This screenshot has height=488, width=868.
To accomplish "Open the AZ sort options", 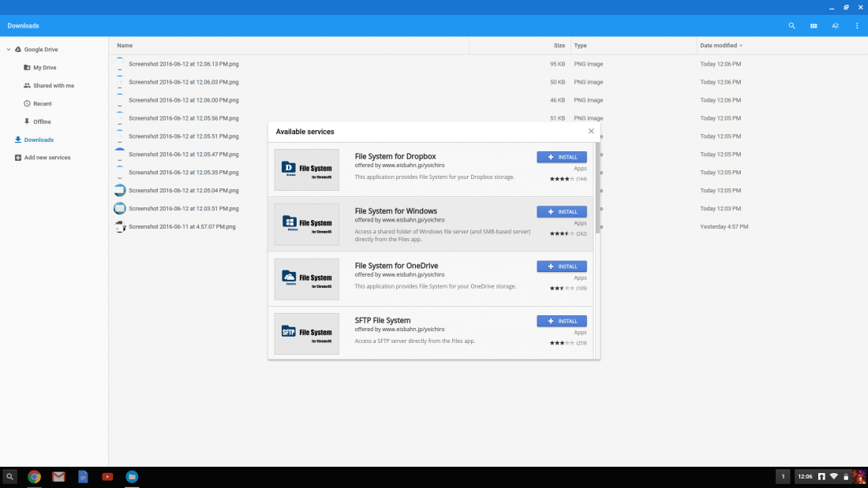I will click(835, 26).
